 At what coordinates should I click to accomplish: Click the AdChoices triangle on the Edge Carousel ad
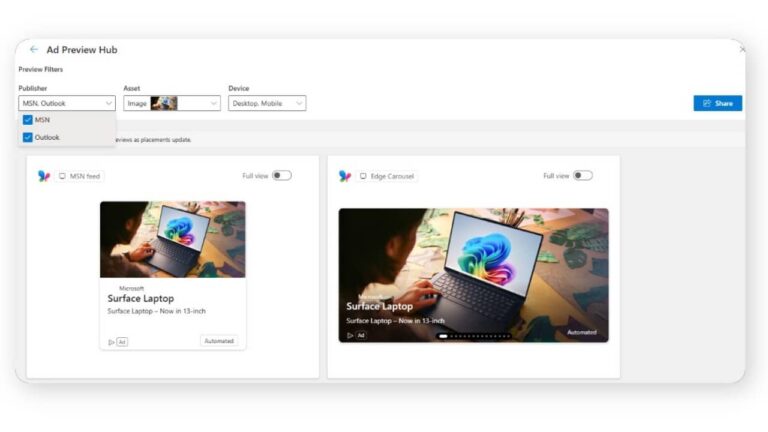point(350,336)
